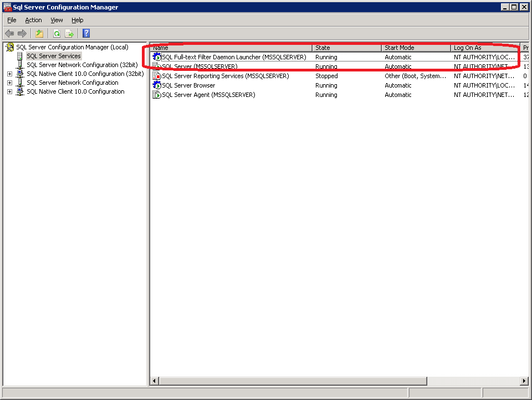Expand the SQL Server Network Configuration node
The height and width of the screenshot is (400, 532).
(x=9, y=83)
